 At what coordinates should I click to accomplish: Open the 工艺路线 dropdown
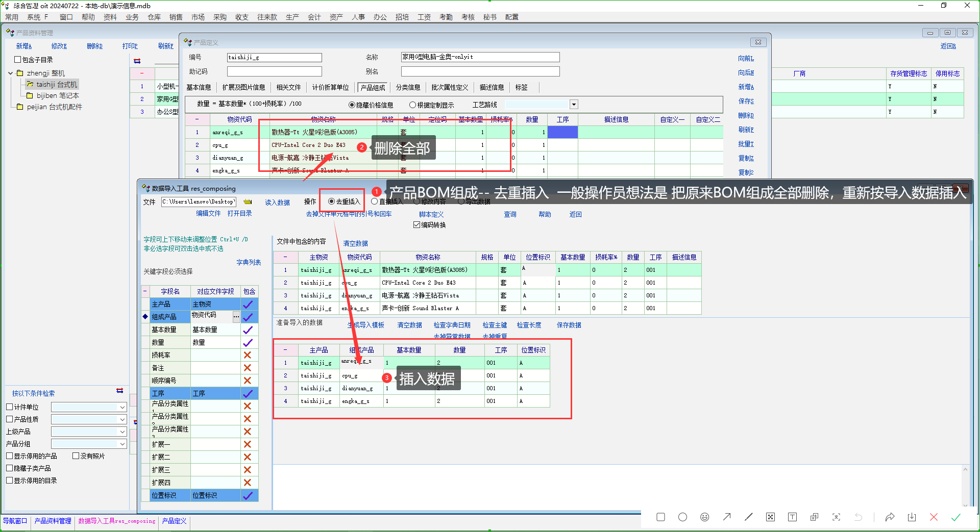pyautogui.click(x=574, y=105)
